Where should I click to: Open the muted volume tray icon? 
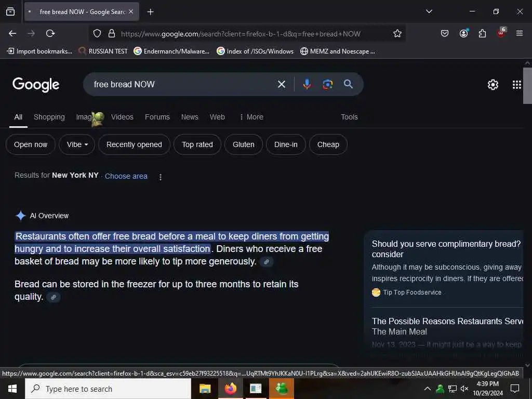pos(464,389)
